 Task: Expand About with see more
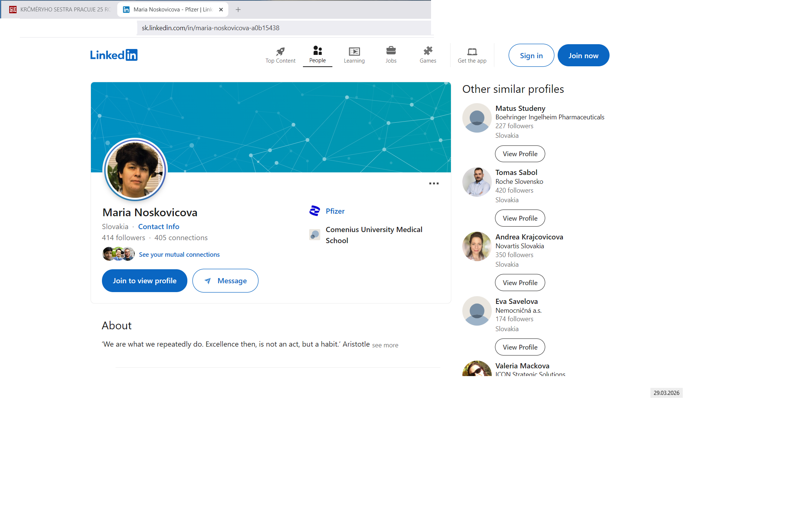pos(385,345)
